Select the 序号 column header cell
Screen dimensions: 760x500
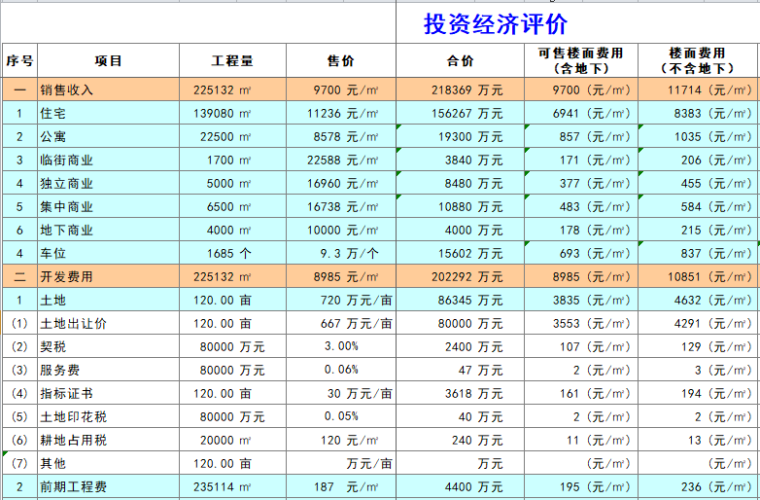pos(19,61)
